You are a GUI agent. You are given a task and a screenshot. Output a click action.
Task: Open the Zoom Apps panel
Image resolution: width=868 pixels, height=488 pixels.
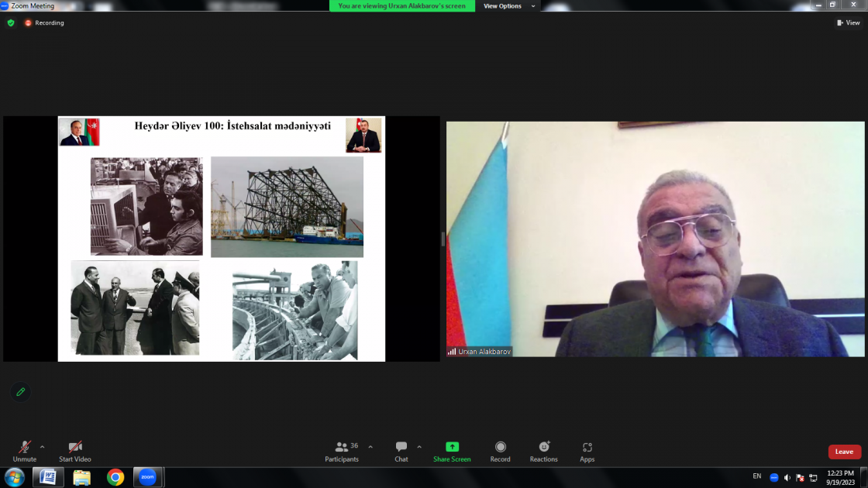pos(587,451)
